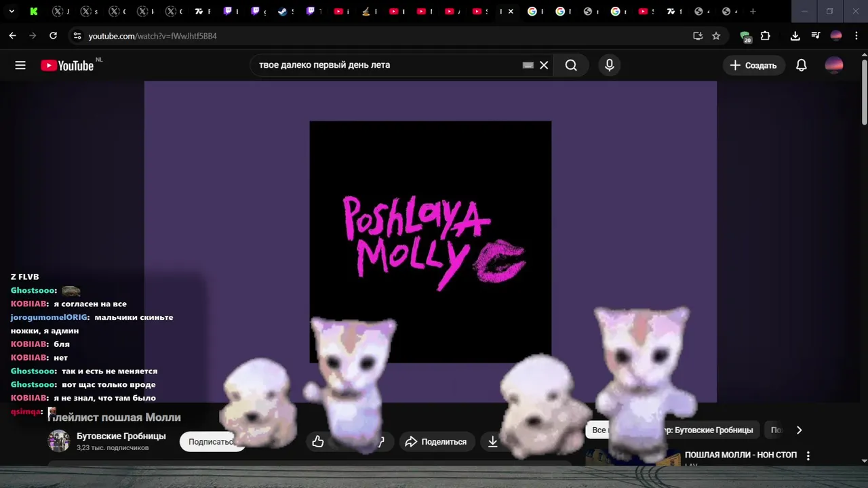Like the video with thumbs up
Screen dimensions: 868x488
coord(318,442)
